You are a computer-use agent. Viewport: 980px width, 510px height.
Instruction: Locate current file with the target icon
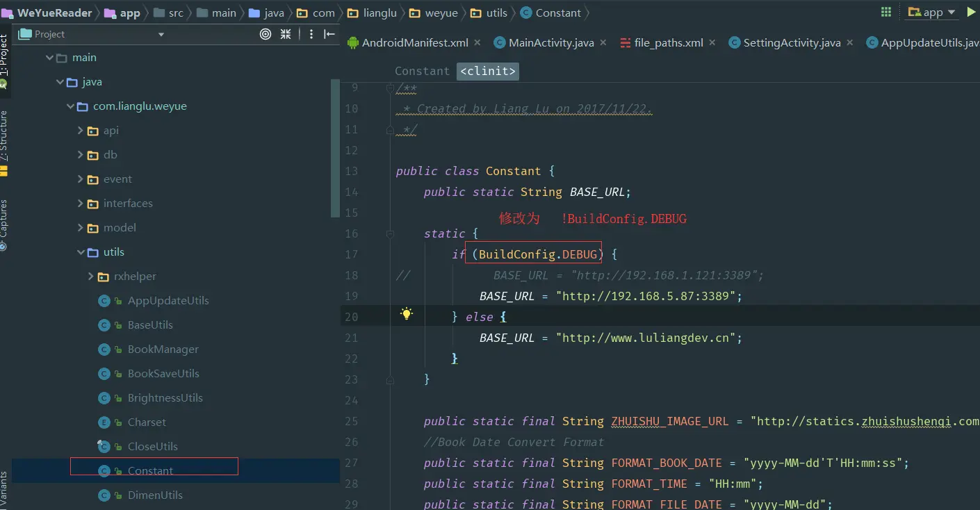(266, 34)
